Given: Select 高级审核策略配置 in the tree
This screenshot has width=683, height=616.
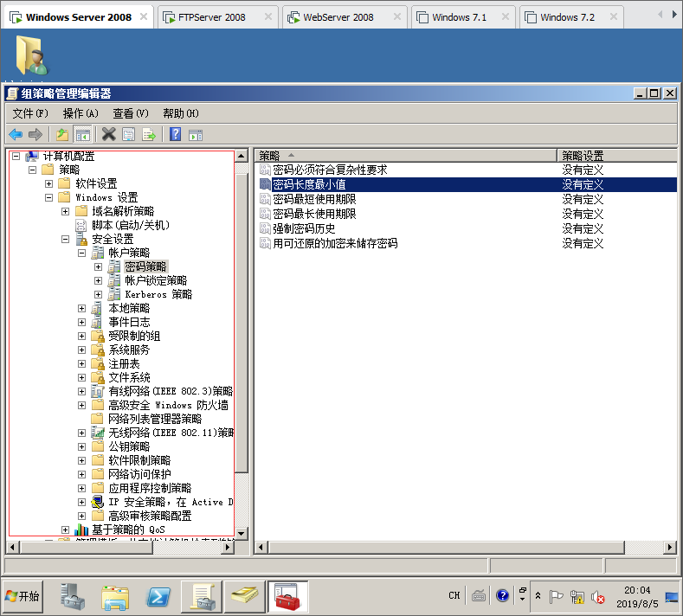Looking at the screenshot, I should click(150, 516).
